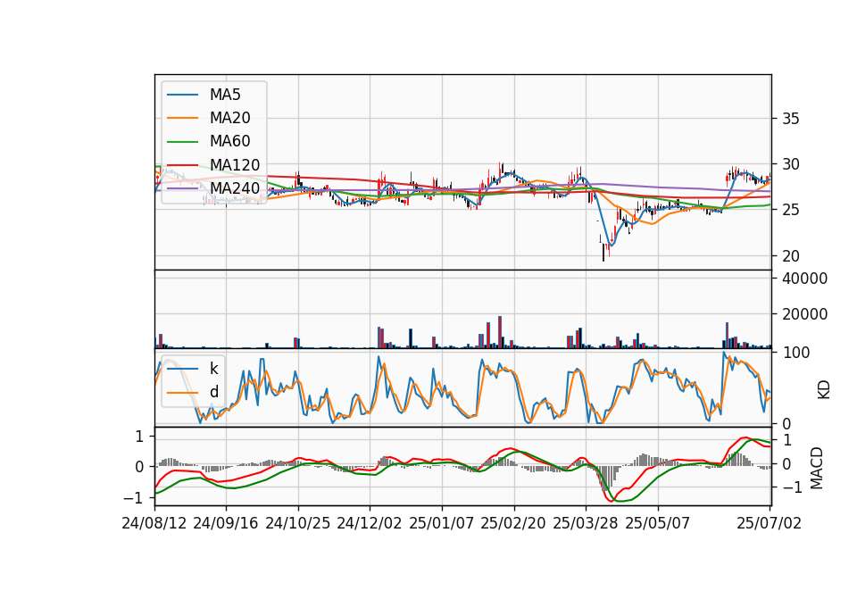The height and width of the screenshot is (616, 857).
Task: Click the volume axis value 40000
Action: [804, 279]
